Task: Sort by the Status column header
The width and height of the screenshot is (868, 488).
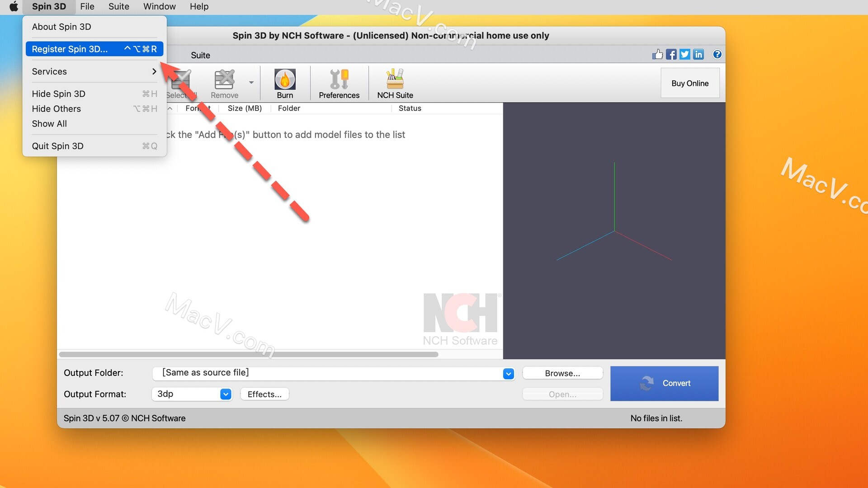Action: [410, 108]
